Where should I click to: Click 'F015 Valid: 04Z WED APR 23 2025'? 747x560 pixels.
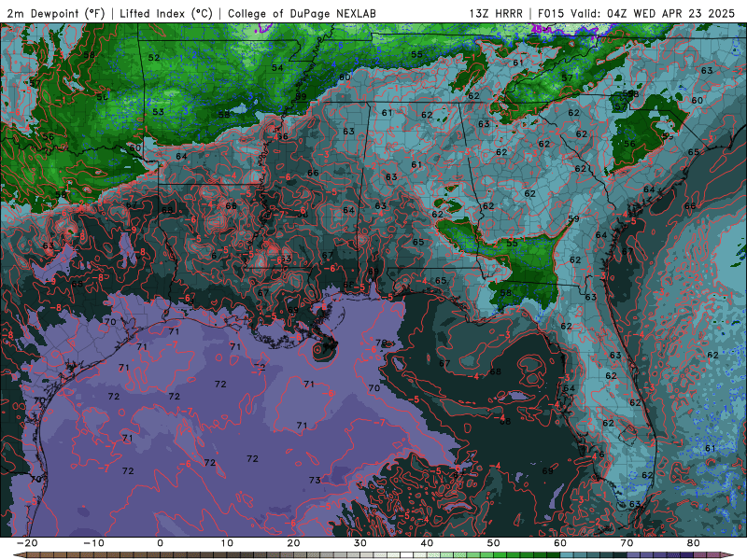637,13
